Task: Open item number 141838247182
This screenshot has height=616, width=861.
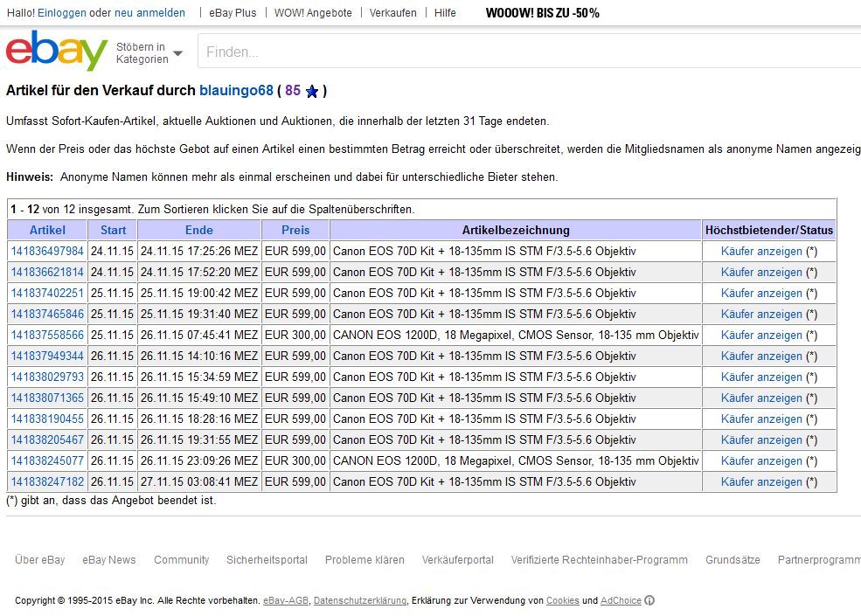Action: click(47, 481)
